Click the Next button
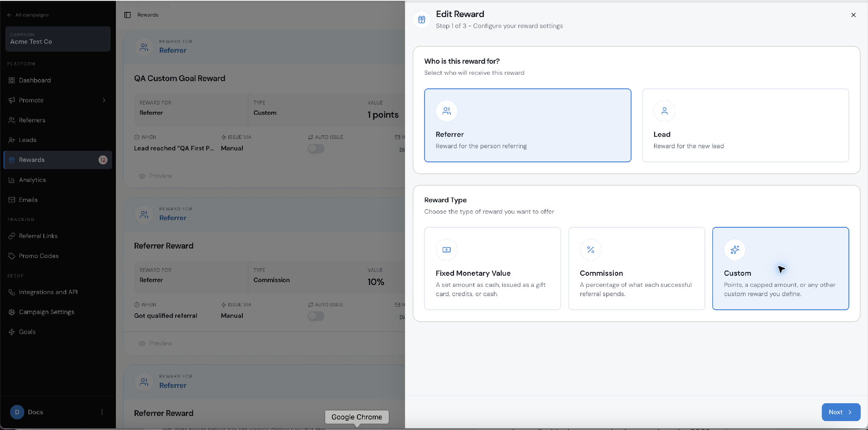 (x=841, y=412)
